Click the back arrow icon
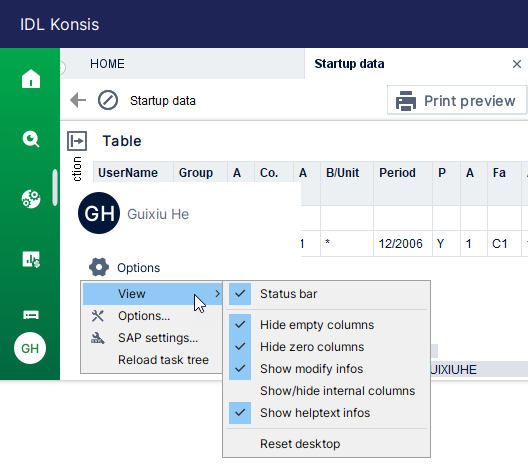Screen dimensions: 528x468 point(78,100)
